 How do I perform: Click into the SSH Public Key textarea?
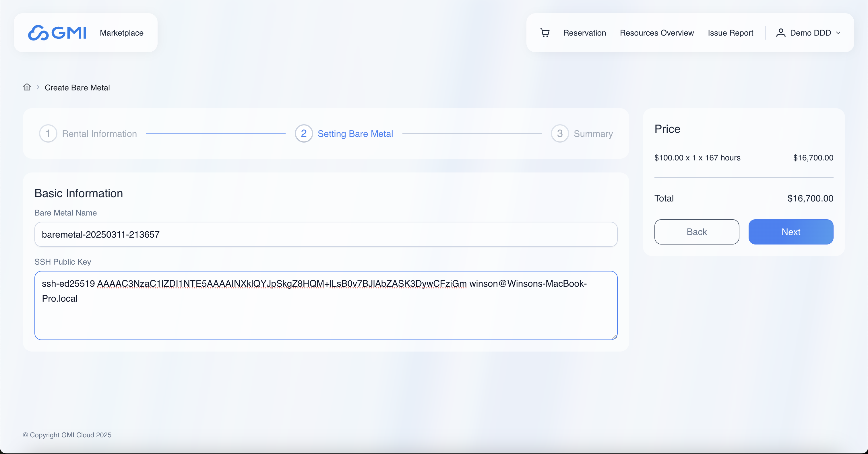point(326,305)
